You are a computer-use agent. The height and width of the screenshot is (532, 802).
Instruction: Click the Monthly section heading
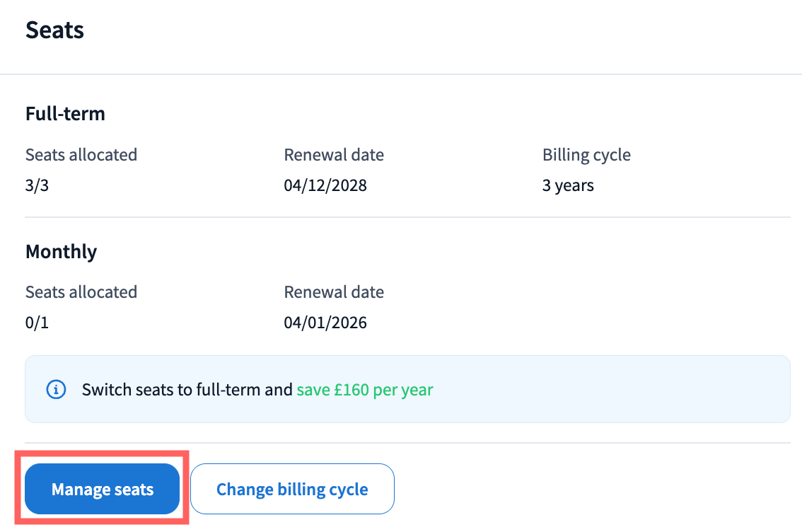point(61,251)
